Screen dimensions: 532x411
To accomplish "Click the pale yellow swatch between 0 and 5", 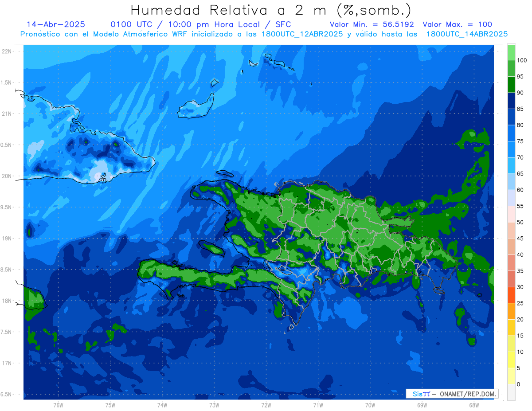I will (511, 376).
